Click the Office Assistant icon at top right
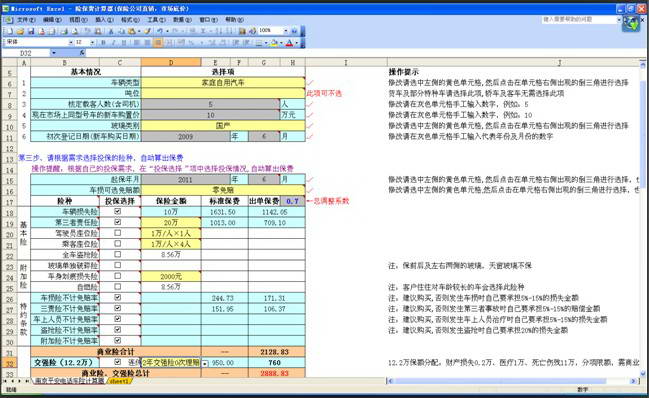The height and width of the screenshot is (398, 649). click(631, 24)
